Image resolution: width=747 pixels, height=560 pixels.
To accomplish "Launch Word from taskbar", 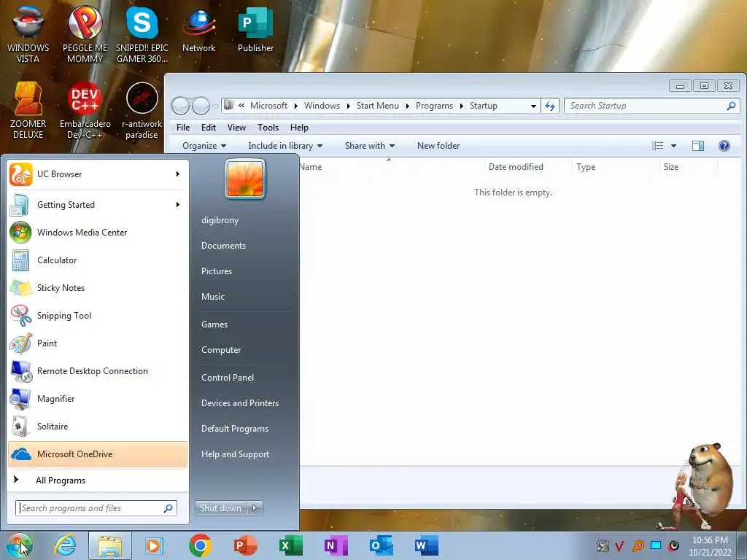I will pos(426,545).
